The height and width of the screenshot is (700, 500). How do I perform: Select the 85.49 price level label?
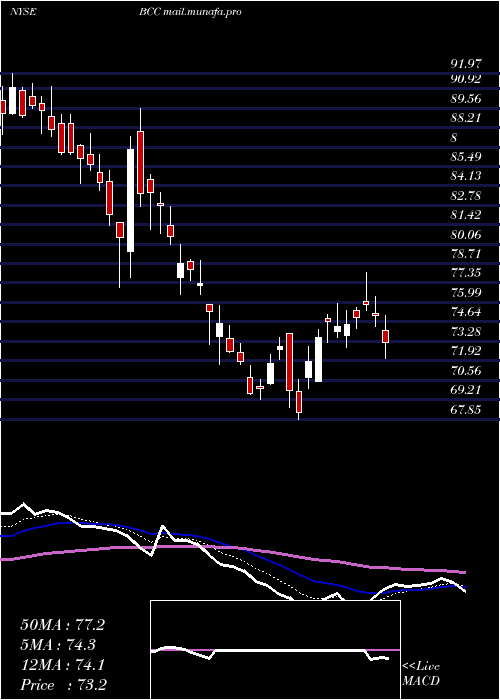(466, 157)
